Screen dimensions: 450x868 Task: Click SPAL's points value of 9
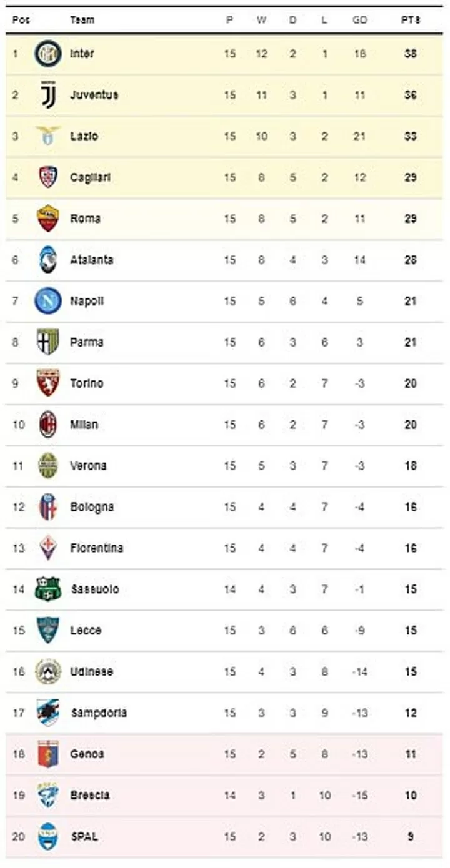click(x=411, y=837)
